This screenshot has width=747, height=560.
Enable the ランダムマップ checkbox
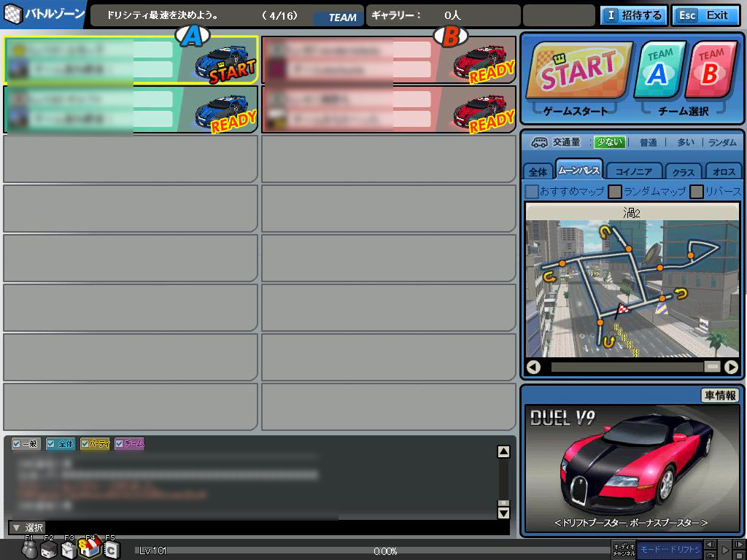coord(615,192)
